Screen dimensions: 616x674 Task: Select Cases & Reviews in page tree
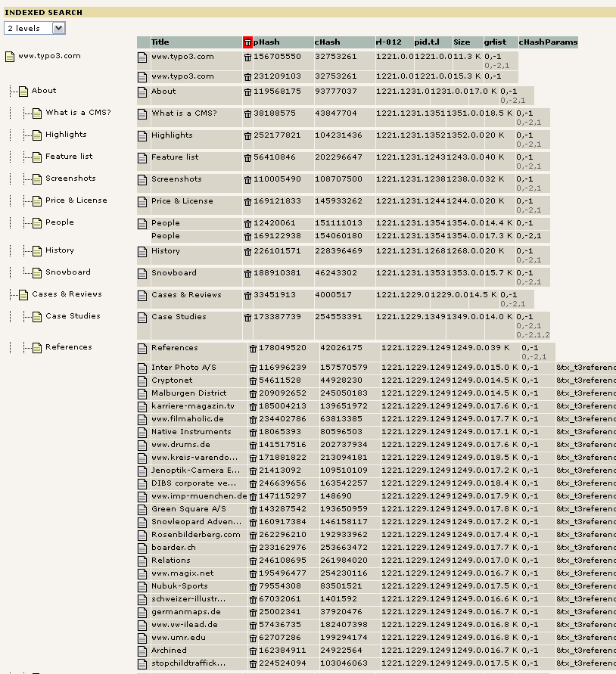pyautogui.click(x=67, y=294)
